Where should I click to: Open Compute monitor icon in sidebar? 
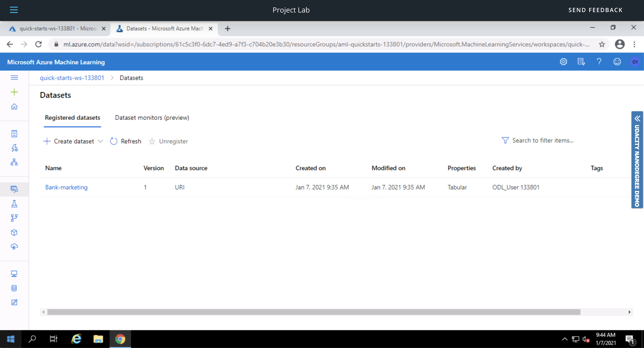[14, 274]
